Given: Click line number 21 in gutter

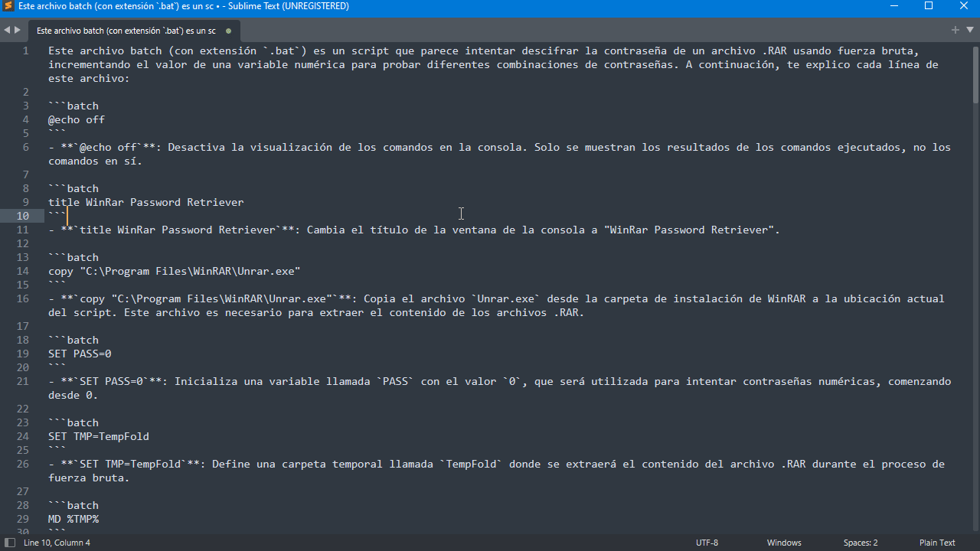Looking at the screenshot, I should 23,381.
